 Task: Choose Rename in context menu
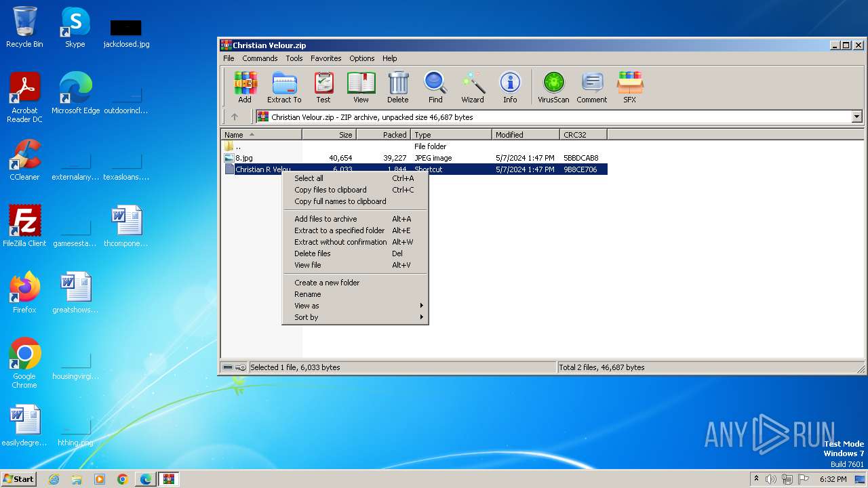point(355,294)
